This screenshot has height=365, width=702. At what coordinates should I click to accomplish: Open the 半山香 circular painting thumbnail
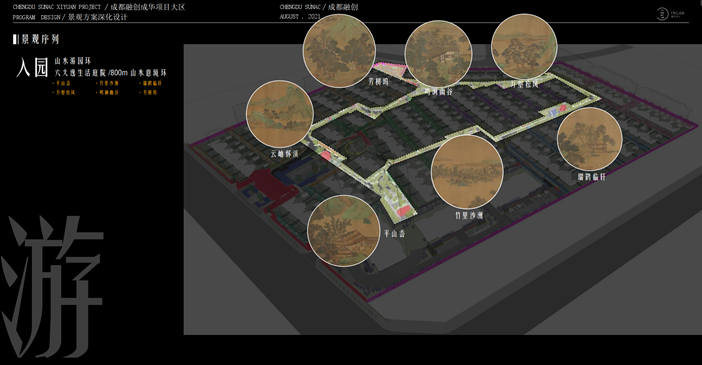[344, 231]
